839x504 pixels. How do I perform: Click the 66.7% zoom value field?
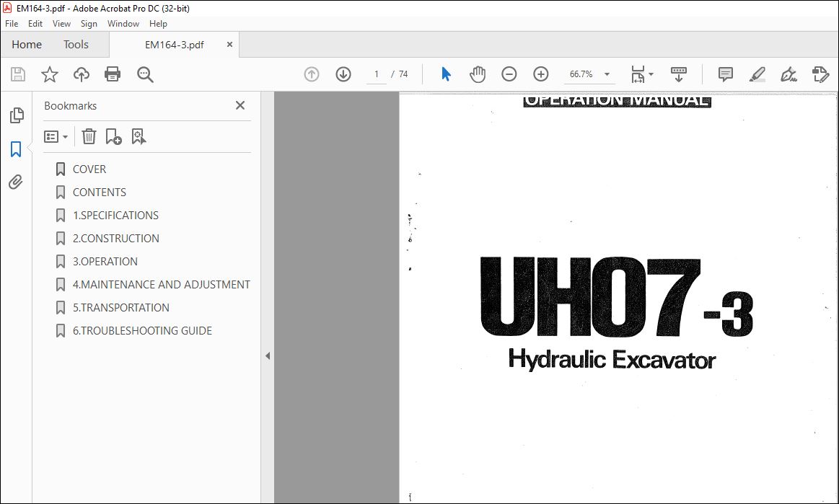coord(581,74)
